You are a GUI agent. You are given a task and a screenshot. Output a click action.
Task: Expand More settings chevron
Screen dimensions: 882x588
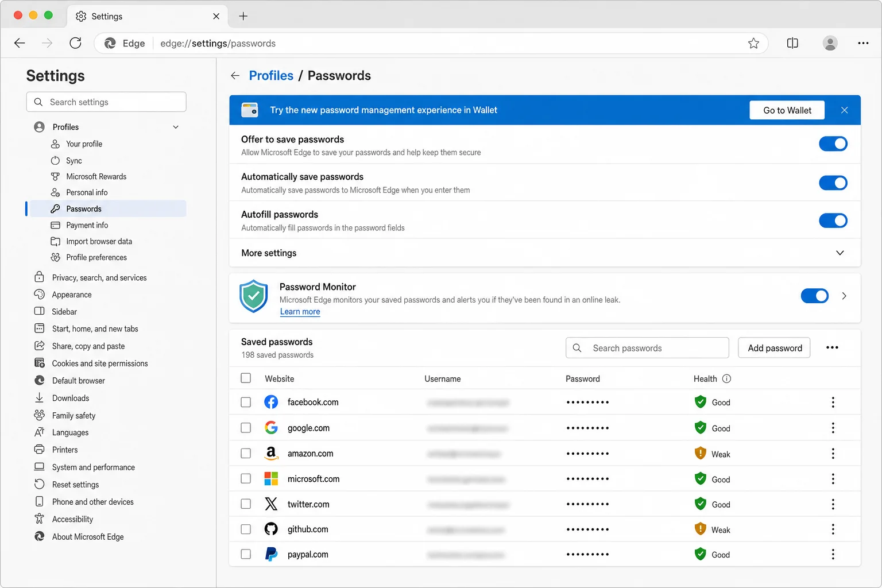840,253
